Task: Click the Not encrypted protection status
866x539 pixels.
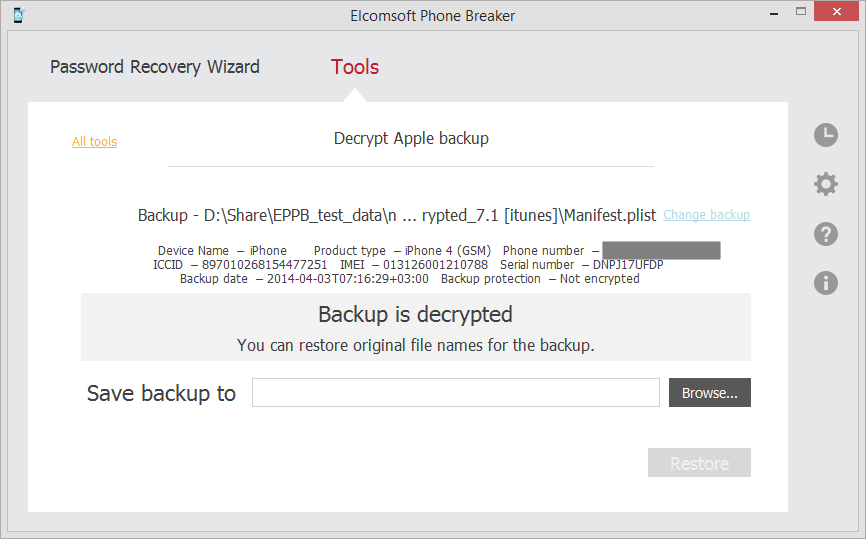Action: (600, 279)
